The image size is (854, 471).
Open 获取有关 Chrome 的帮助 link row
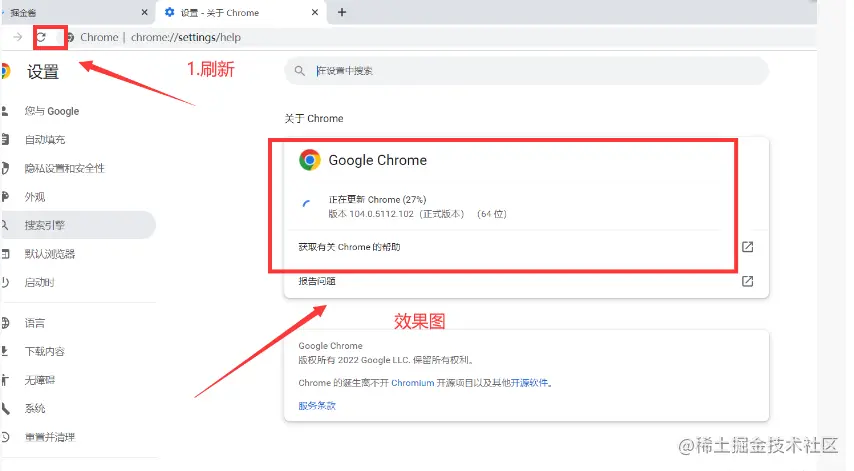526,247
